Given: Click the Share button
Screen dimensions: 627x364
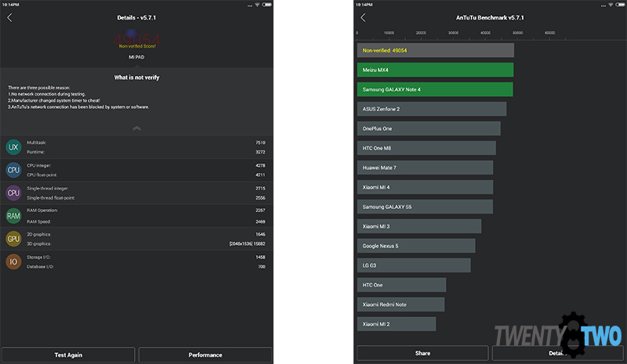Looking at the screenshot, I should click(422, 353).
